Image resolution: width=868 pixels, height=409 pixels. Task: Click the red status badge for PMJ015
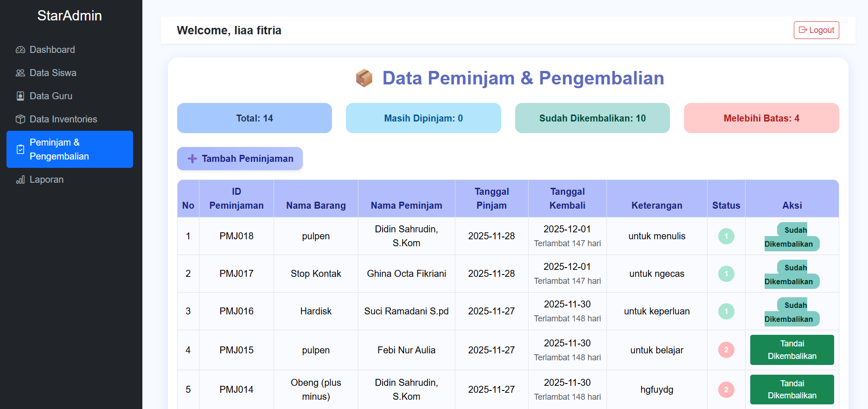tap(726, 350)
